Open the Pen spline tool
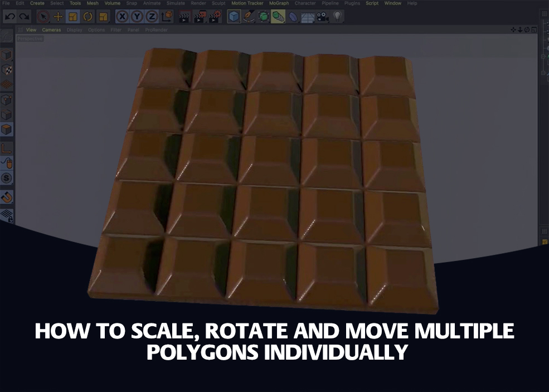 tap(249, 17)
